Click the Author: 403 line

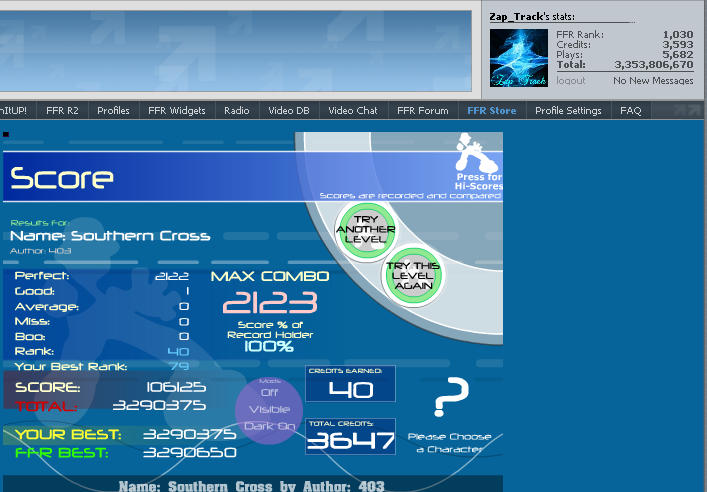41,251
